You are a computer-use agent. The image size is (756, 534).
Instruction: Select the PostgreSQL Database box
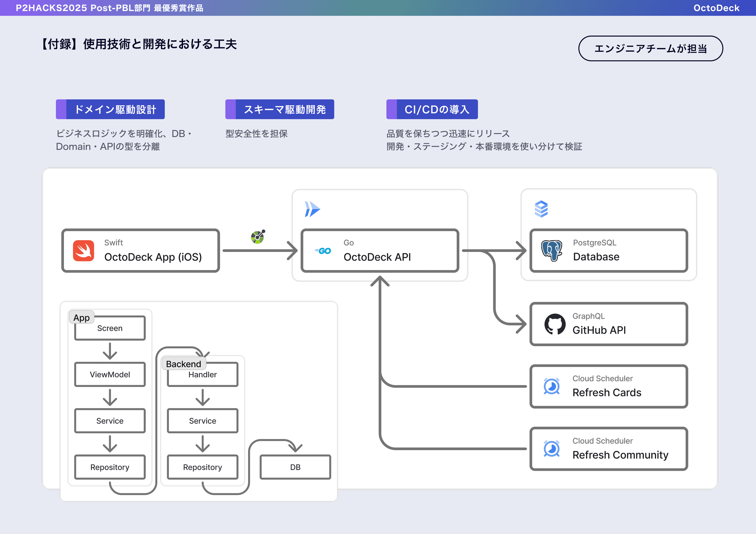click(x=609, y=251)
